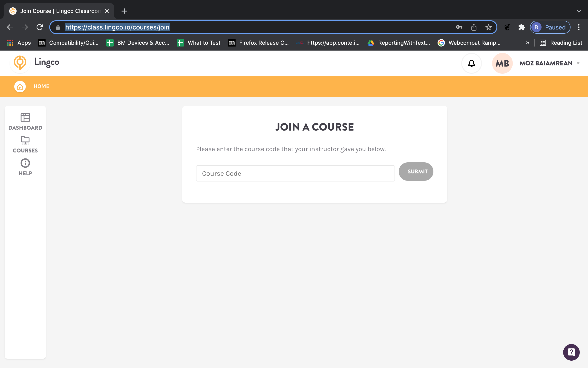This screenshot has height=368, width=588.
Task: Open the browser tab list dropdown
Action: pyautogui.click(x=579, y=11)
